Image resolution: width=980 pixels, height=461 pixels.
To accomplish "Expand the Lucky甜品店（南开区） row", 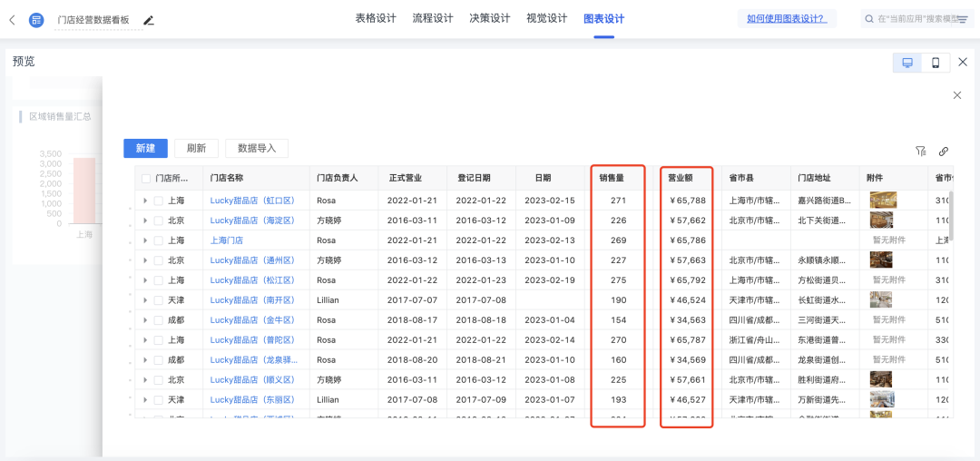I will coord(145,300).
